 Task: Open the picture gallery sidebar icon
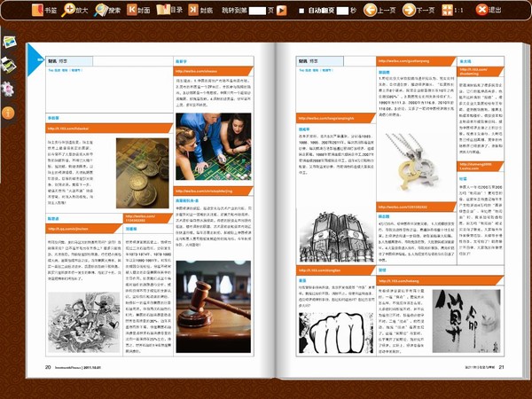[9, 42]
